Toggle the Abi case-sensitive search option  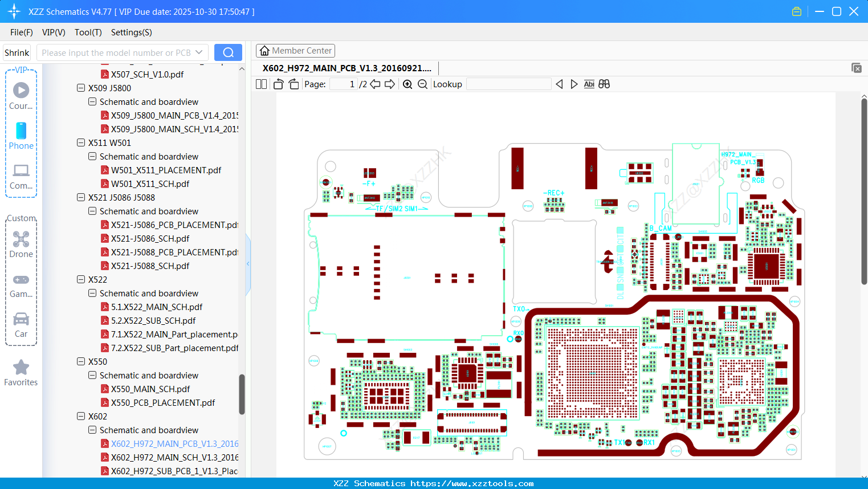pyautogui.click(x=589, y=84)
